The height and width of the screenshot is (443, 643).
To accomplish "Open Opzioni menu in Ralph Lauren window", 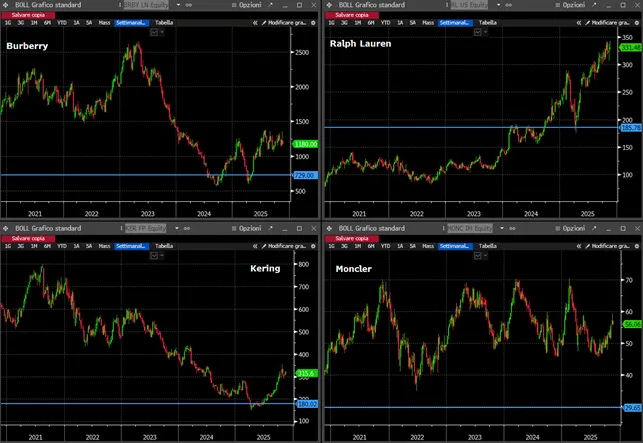I will [570, 5].
